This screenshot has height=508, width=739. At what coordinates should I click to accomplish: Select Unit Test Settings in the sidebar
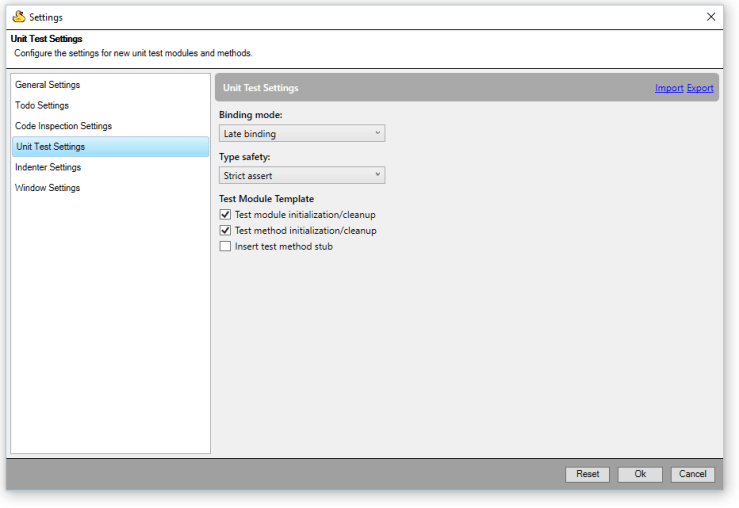coord(110,147)
